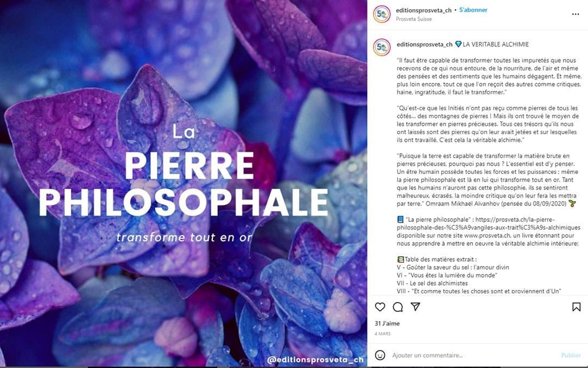Click editionsprosveta_ch username in caption
The image size is (588, 368).
point(425,44)
